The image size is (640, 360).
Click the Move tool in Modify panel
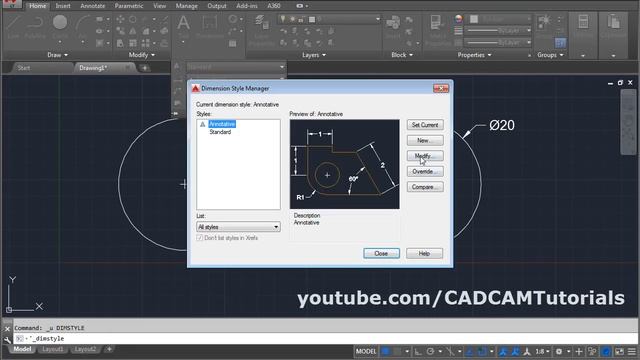[x=120, y=19]
